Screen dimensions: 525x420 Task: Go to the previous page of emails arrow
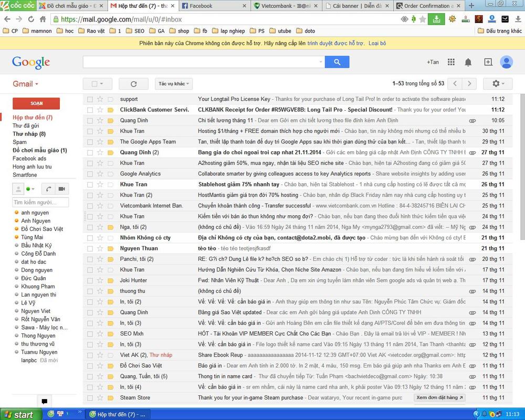pyautogui.click(x=455, y=83)
